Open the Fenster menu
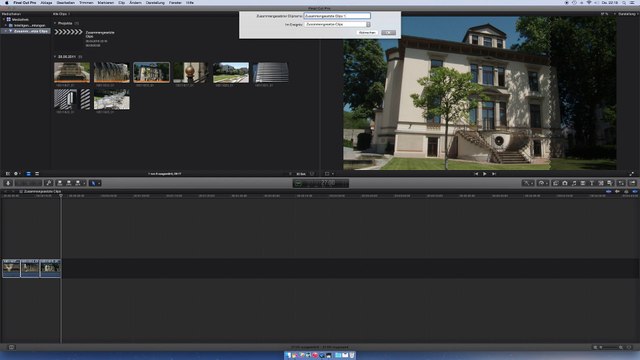 click(x=175, y=3)
